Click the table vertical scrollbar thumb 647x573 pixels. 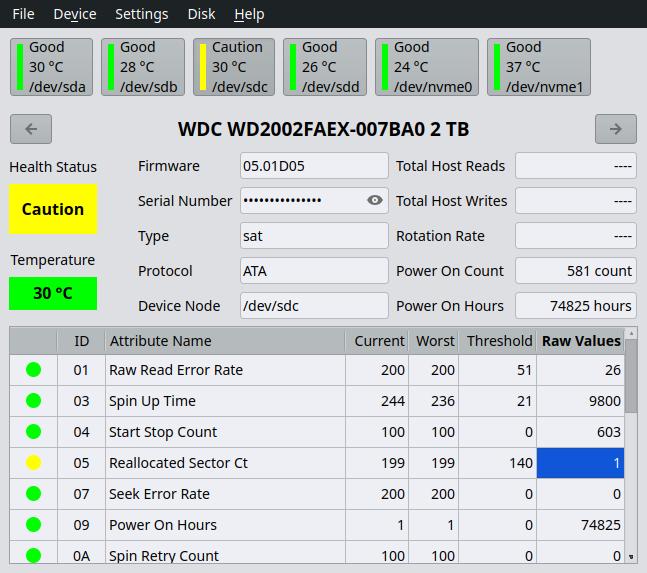coord(631,376)
